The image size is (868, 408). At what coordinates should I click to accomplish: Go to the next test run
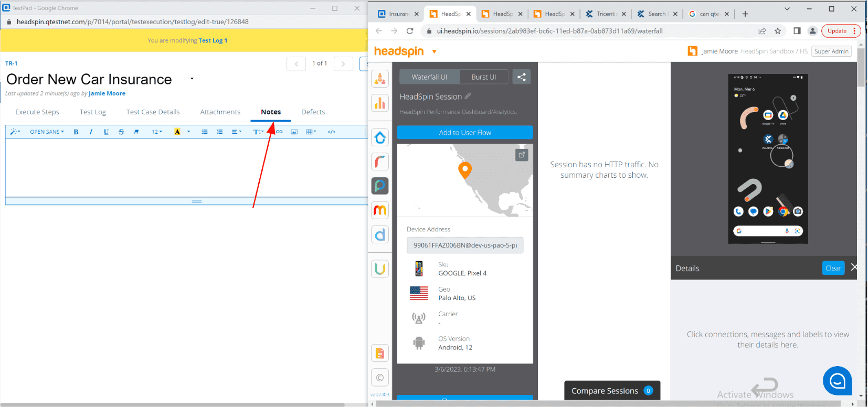343,64
